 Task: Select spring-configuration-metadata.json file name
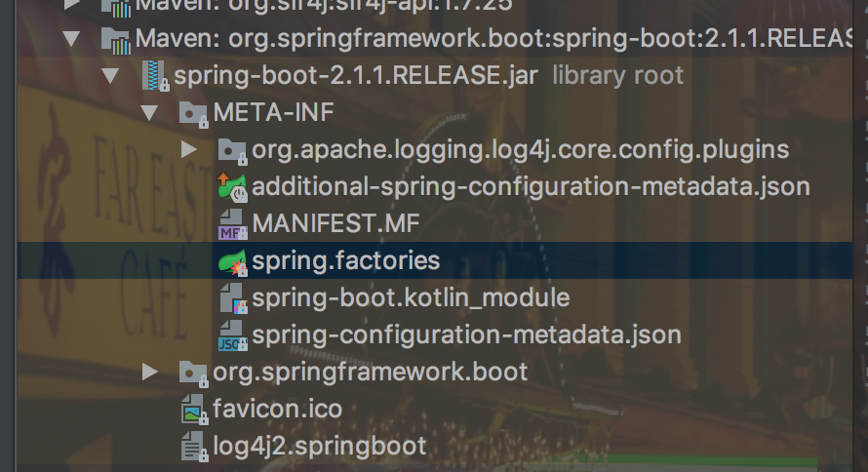click(466, 335)
